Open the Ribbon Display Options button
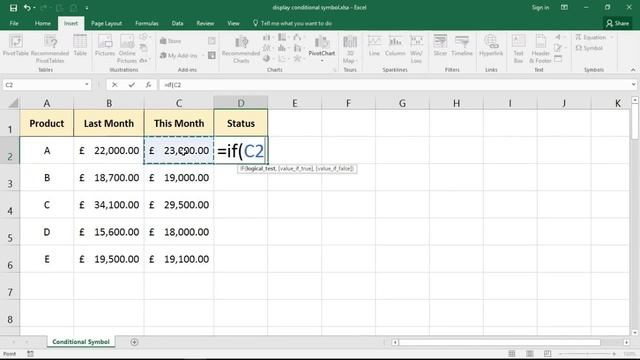The image size is (640, 360). tap(564, 7)
